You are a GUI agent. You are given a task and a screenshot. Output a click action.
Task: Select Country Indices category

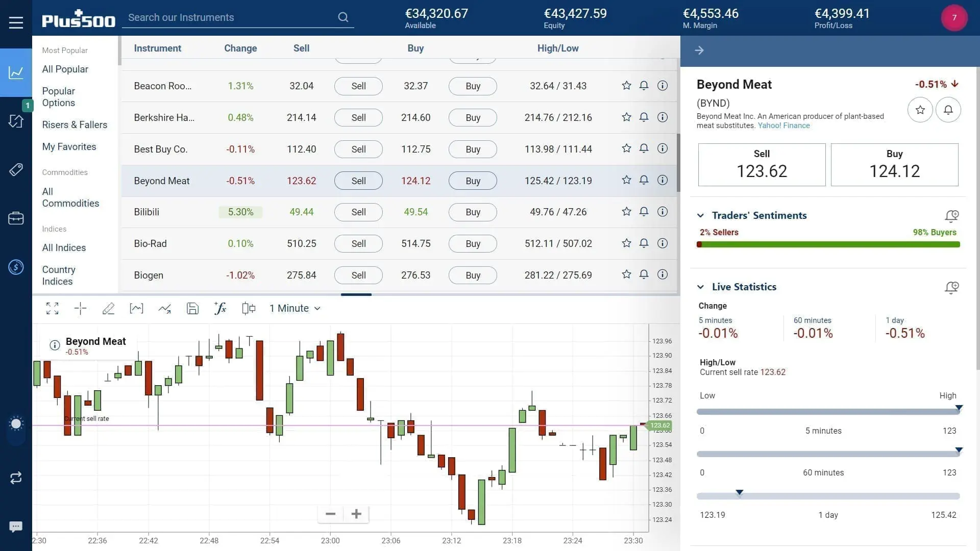pos(59,275)
